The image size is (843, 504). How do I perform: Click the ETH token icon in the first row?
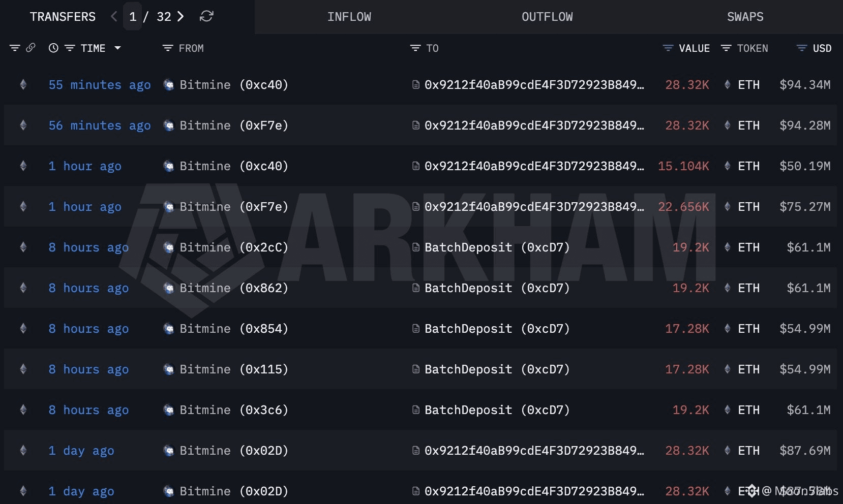pyautogui.click(x=728, y=85)
